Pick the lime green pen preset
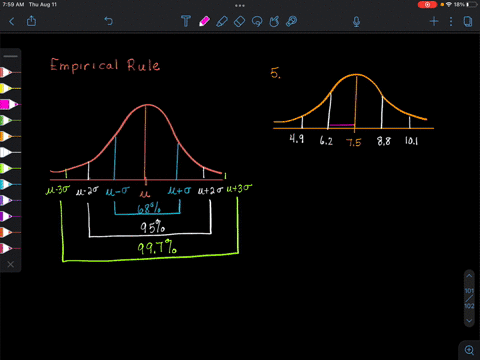The height and width of the screenshot is (360, 480). pos(10,168)
